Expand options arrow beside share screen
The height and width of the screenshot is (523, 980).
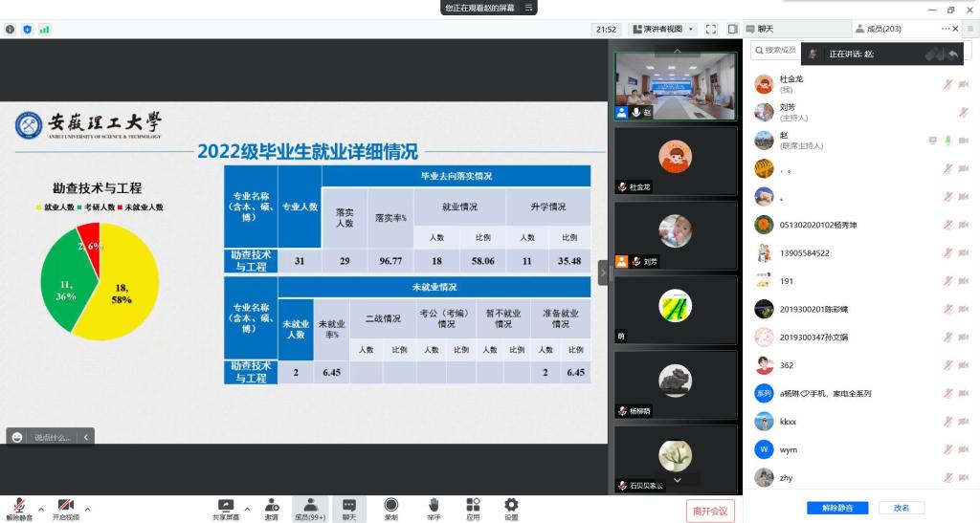pyautogui.click(x=247, y=510)
